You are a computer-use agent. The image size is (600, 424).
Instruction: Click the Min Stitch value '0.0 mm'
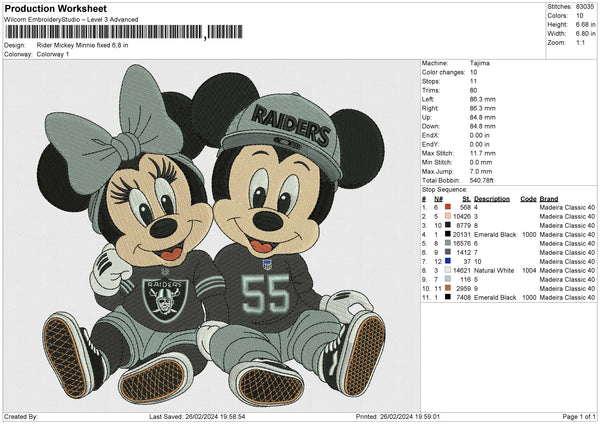tap(481, 162)
